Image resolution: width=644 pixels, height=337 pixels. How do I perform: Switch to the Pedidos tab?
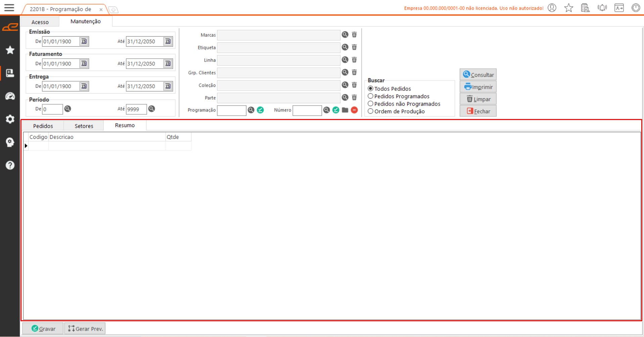tap(43, 126)
